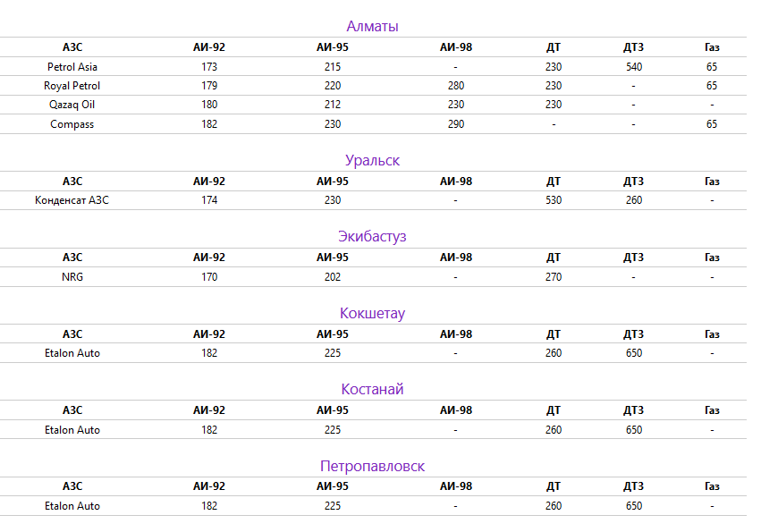The width and height of the screenshot is (761, 532).
Task: Open the Костанай city heading
Action: [x=372, y=390]
